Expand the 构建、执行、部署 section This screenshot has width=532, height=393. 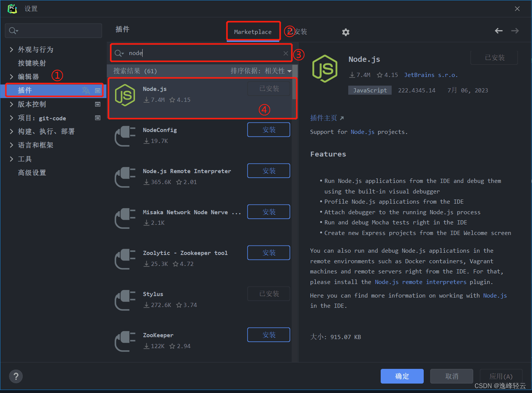[11, 132]
